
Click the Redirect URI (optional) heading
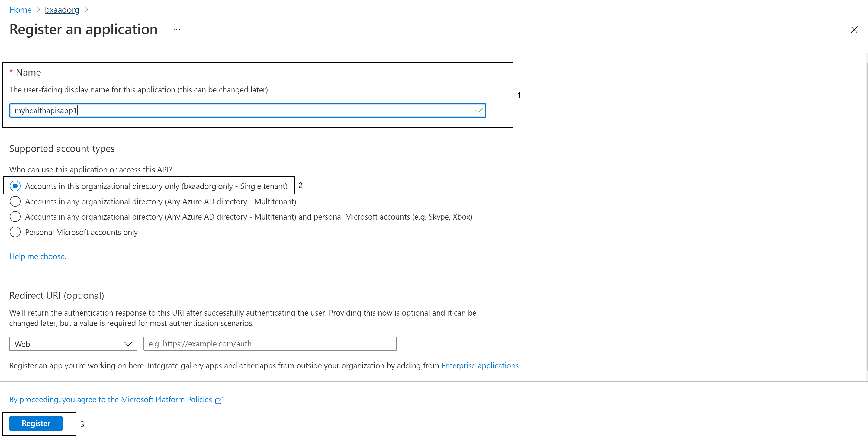point(57,295)
